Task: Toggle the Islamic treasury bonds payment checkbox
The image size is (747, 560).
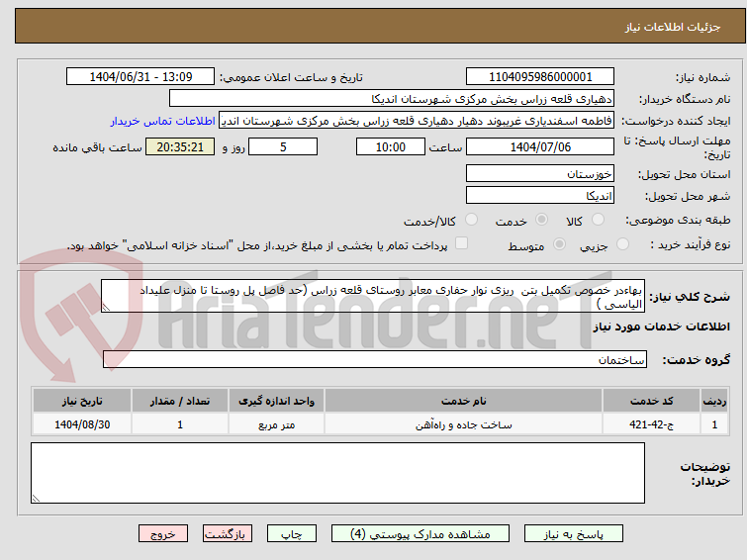Action: (461, 243)
